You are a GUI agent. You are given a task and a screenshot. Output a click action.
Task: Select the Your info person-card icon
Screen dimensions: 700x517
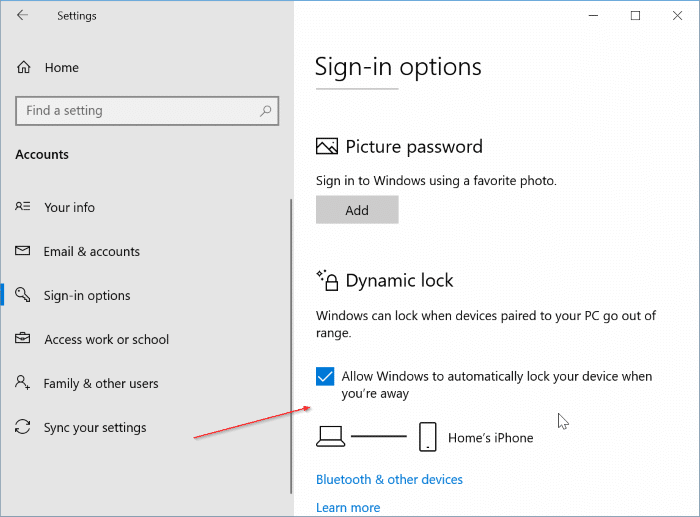(x=23, y=207)
